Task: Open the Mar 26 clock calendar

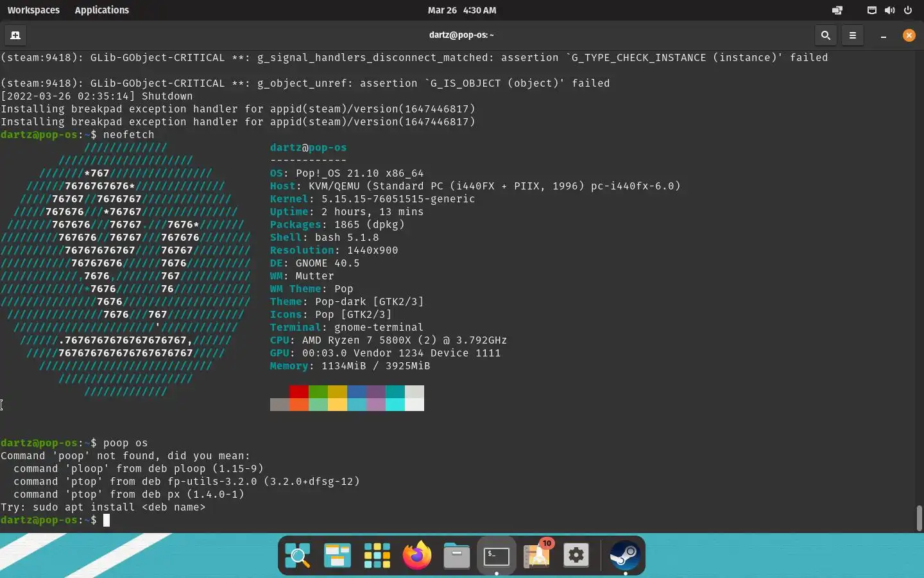Action: pos(462,10)
